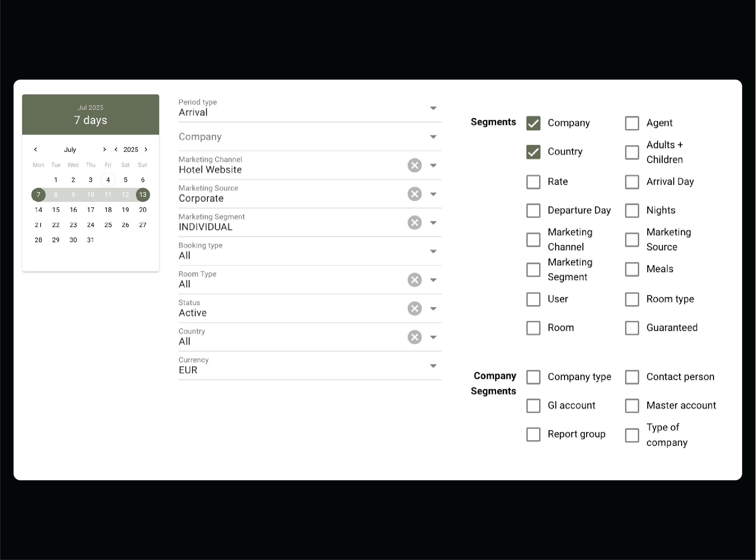Pick July 4 on calendar
This screenshot has width=756, height=560.
point(108,180)
